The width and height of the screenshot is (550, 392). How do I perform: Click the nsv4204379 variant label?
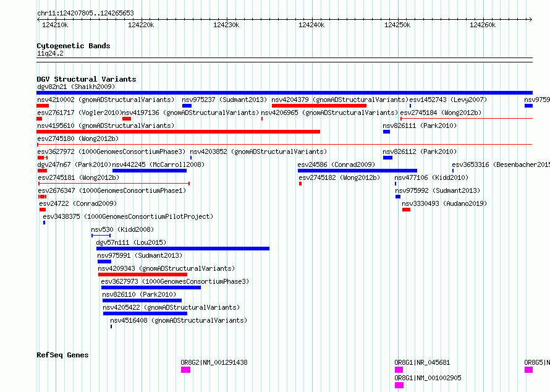[x=341, y=100]
